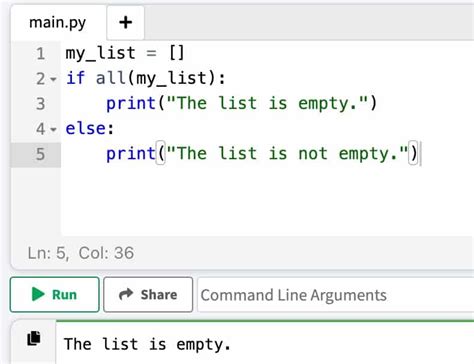Open the Share button
The width and height of the screenshot is (474, 364).
[148, 294]
